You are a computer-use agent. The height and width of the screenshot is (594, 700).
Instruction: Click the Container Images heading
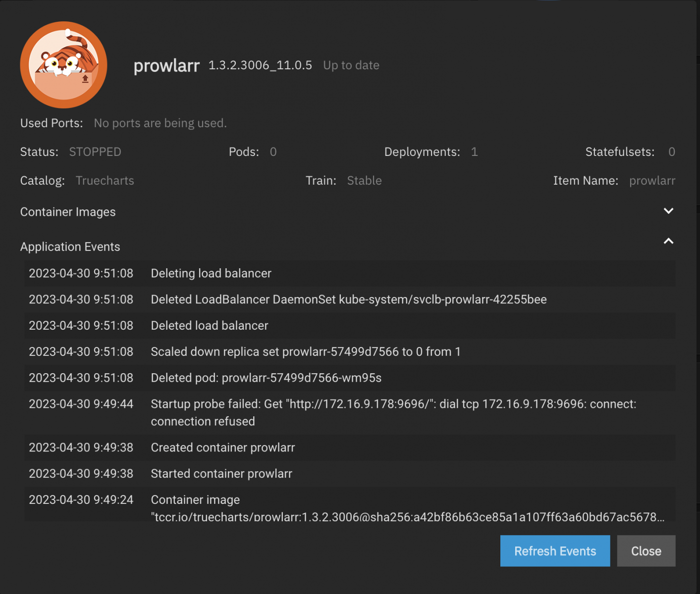pyautogui.click(x=68, y=212)
